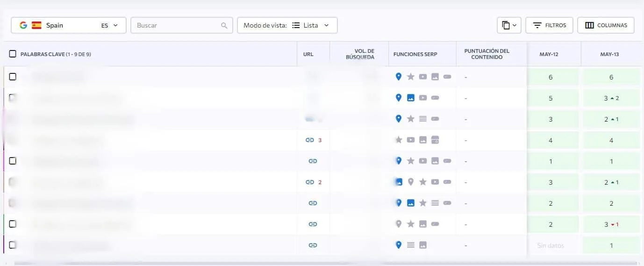This screenshot has width=644, height=266.
Task: Click the Google logo in the country selector
Action: point(23,25)
